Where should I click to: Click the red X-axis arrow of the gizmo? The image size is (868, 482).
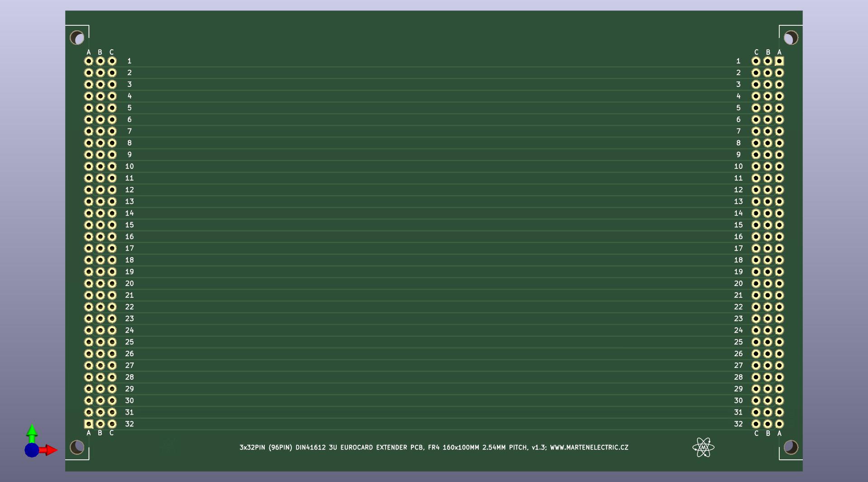(x=50, y=450)
